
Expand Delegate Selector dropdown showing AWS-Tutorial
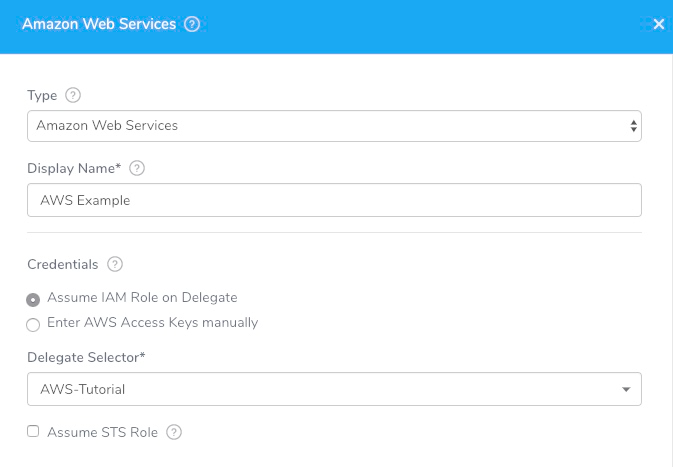click(x=334, y=389)
